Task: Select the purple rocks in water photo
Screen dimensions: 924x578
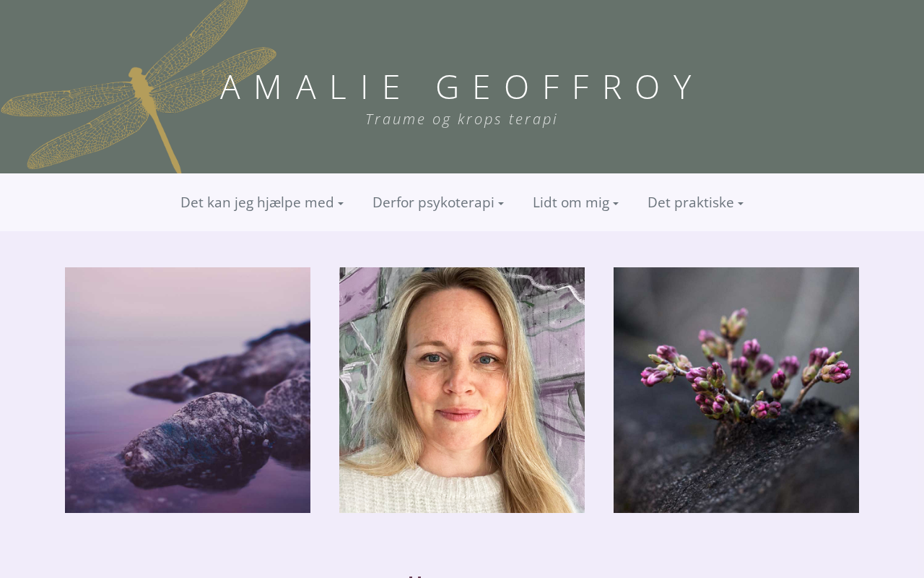Action: [x=188, y=390]
